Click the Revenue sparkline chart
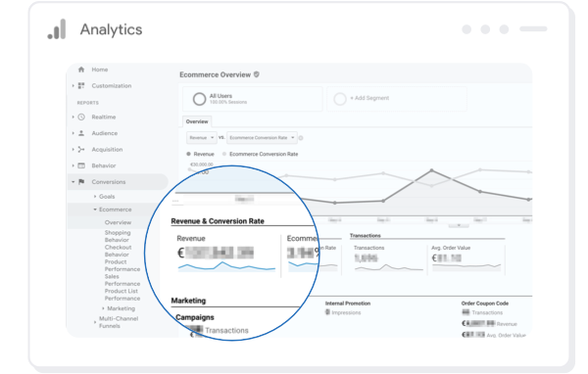Image resolution: width=588 pixels, height=374 pixels. tap(226, 266)
